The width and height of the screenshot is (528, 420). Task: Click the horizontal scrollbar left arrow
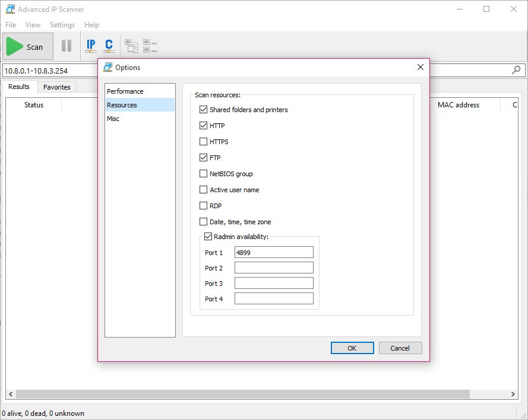(x=11, y=394)
